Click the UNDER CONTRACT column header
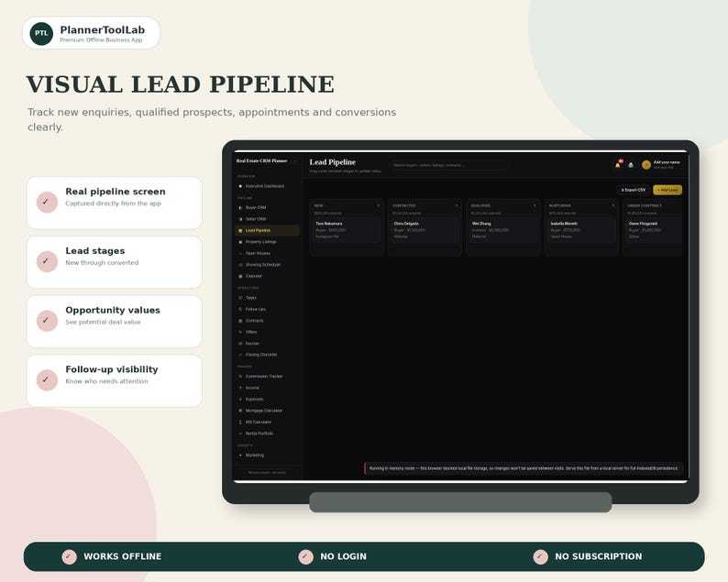 645,205
